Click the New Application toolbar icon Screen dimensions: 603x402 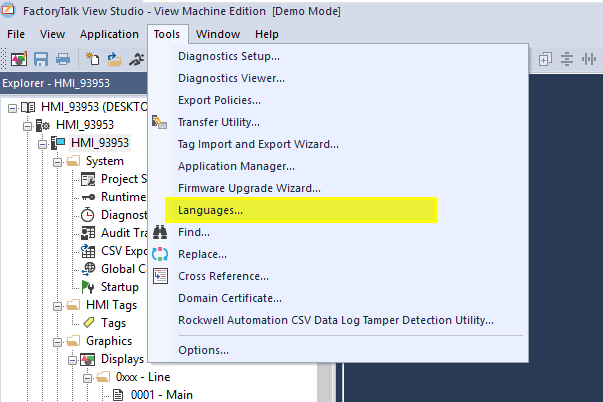[92, 59]
